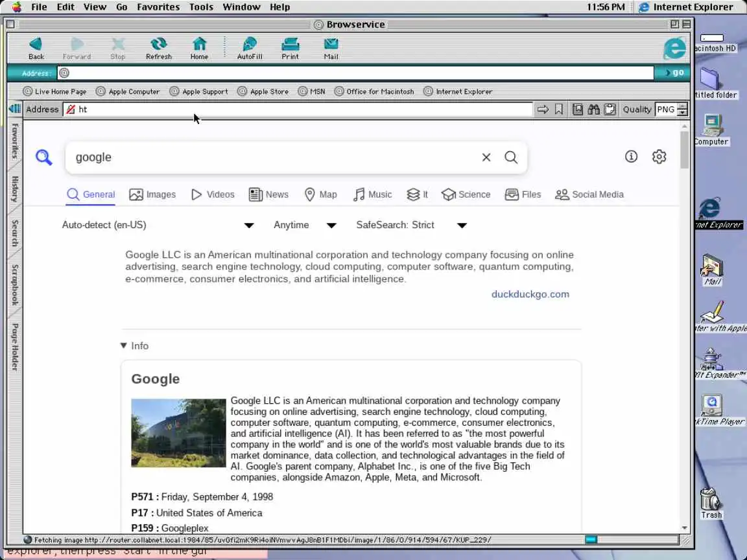Open the Apple Support favorite link
This screenshot has width=747, height=560.
(199, 91)
